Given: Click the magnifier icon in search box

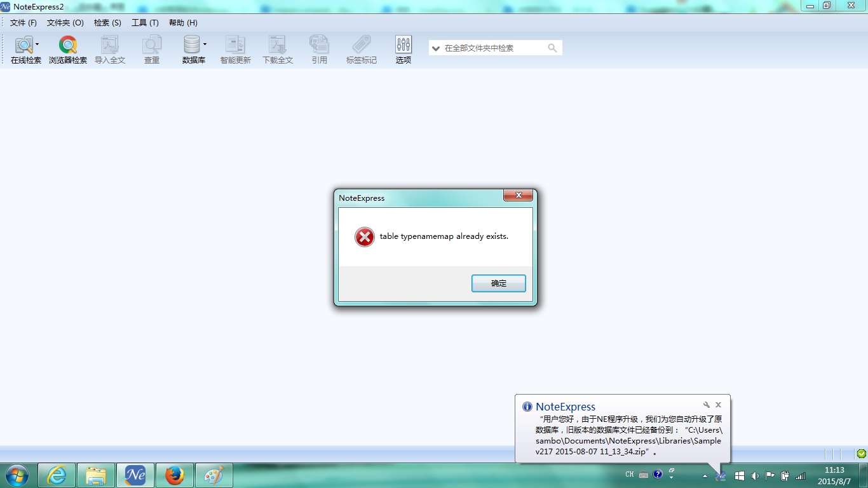Looking at the screenshot, I should pyautogui.click(x=552, y=48).
